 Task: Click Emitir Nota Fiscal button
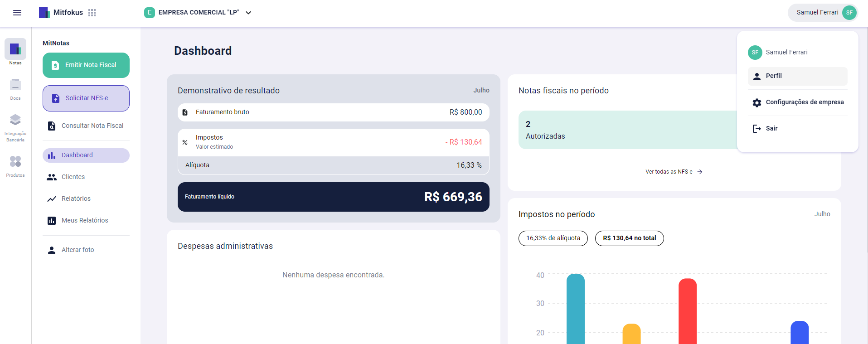(x=86, y=65)
